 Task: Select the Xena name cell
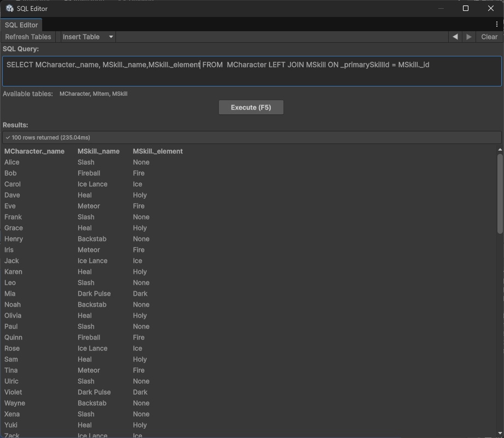12,414
